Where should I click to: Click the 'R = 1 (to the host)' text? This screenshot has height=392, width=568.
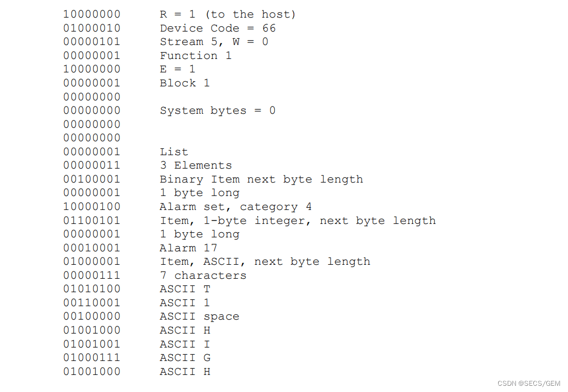228,14
